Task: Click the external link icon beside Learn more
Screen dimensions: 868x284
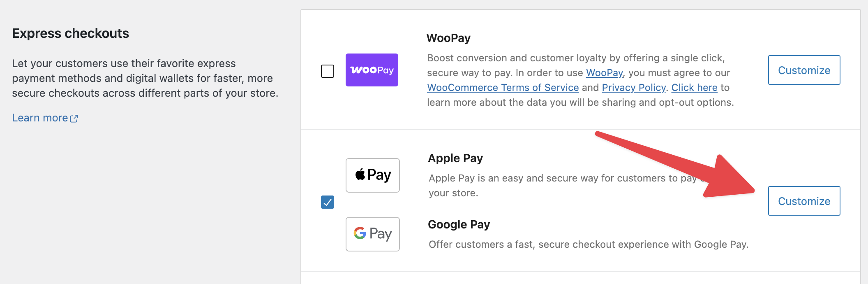Action: pos(74,119)
